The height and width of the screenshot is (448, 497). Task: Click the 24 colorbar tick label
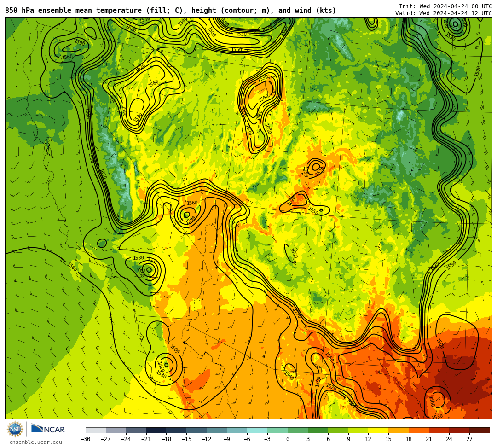tap(450, 439)
